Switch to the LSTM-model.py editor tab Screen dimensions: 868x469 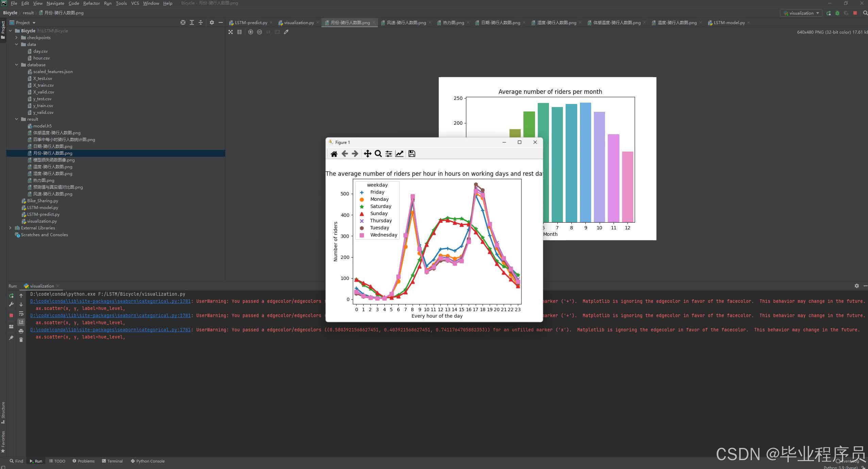(729, 23)
